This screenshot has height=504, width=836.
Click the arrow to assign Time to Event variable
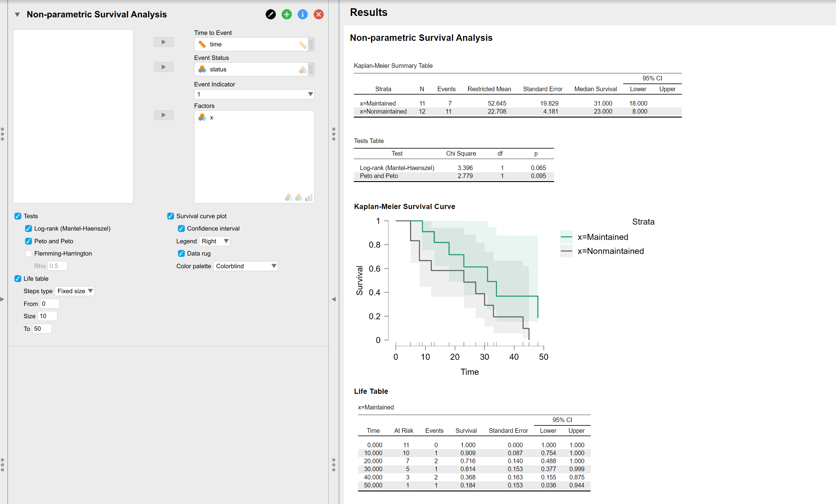point(163,42)
